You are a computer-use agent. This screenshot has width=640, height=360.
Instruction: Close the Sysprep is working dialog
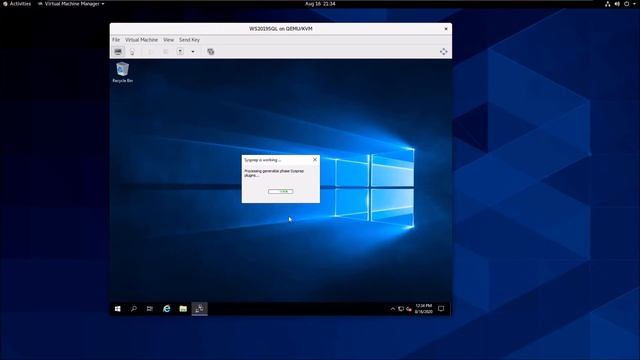coord(315,160)
